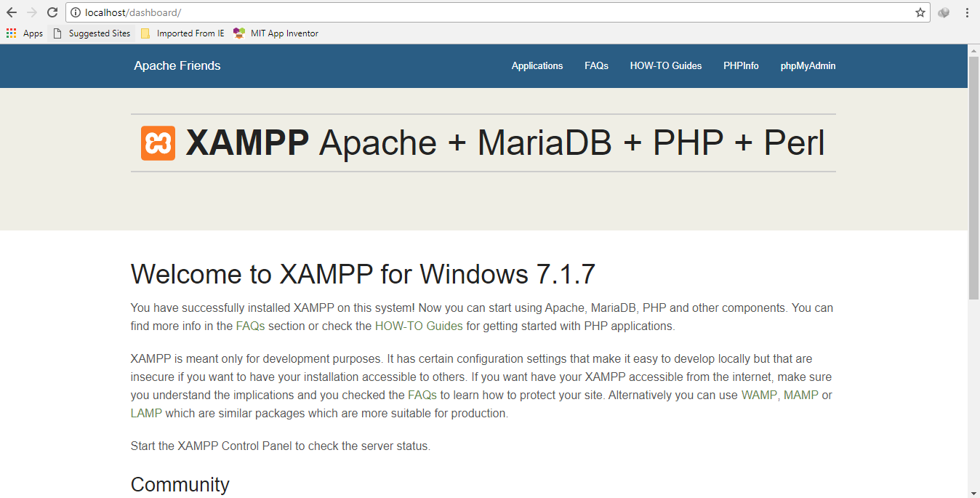Click the site info icon in address bar
980x498 pixels.
pyautogui.click(x=75, y=12)
